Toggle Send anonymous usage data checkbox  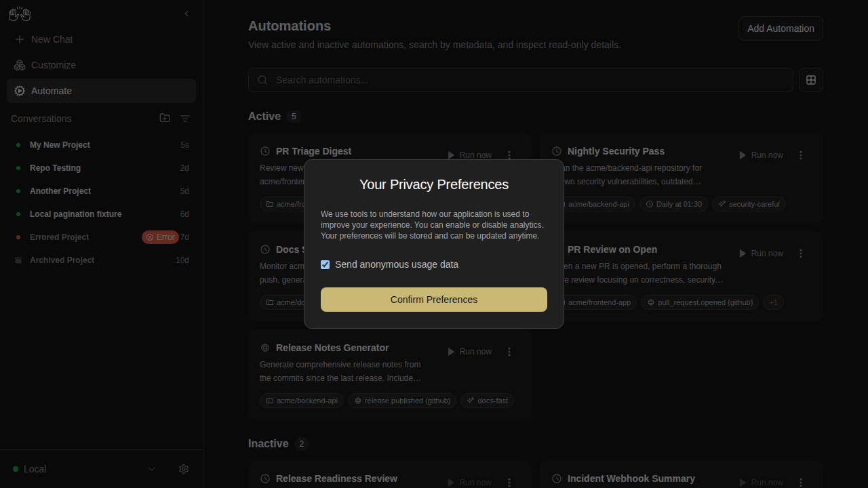pos(325,264)
